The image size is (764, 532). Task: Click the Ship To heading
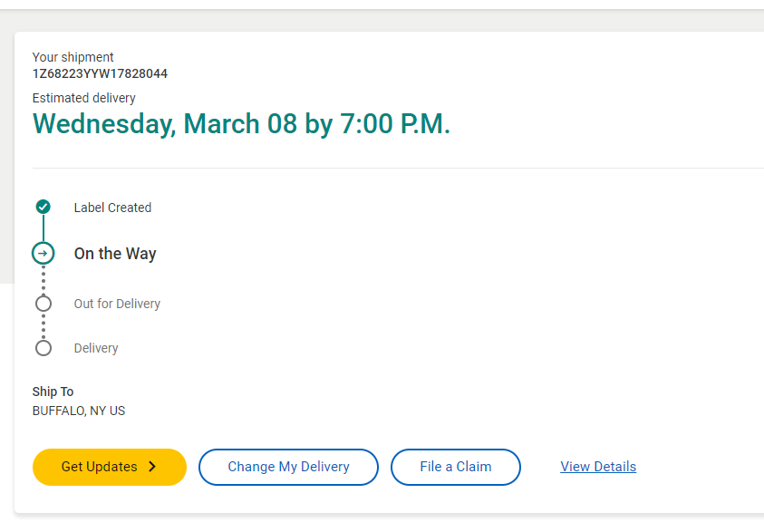(x=53, y=392)
